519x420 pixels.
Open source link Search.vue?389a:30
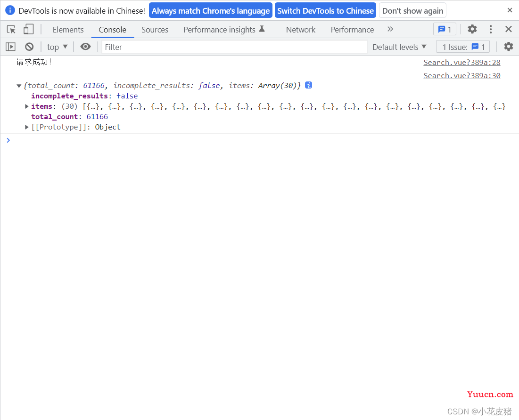462,76
